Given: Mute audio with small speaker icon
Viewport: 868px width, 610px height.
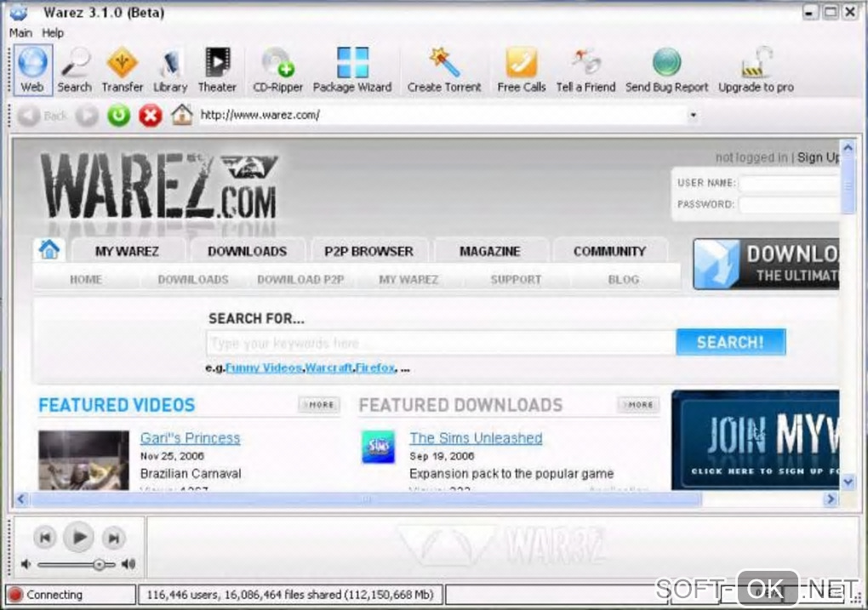Looking at the screenshot, I should 26,564.
